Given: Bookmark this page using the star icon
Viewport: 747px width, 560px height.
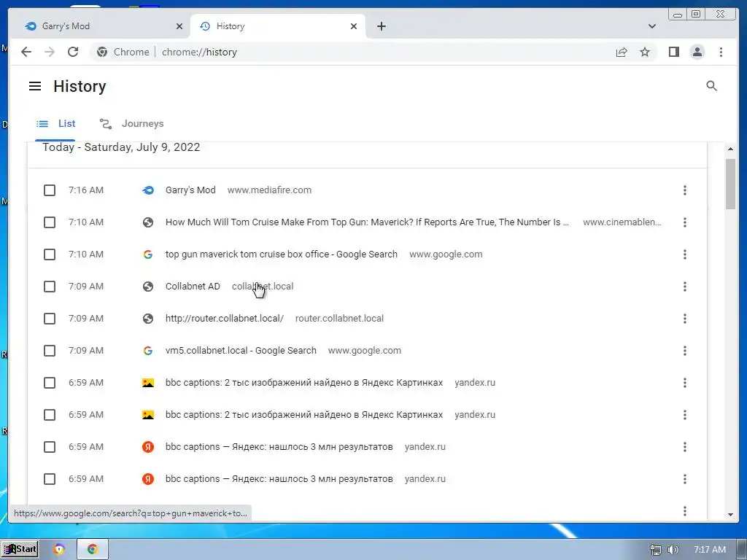Looking at the screenshot, I should pyautogui.click(x=645, y=52).
